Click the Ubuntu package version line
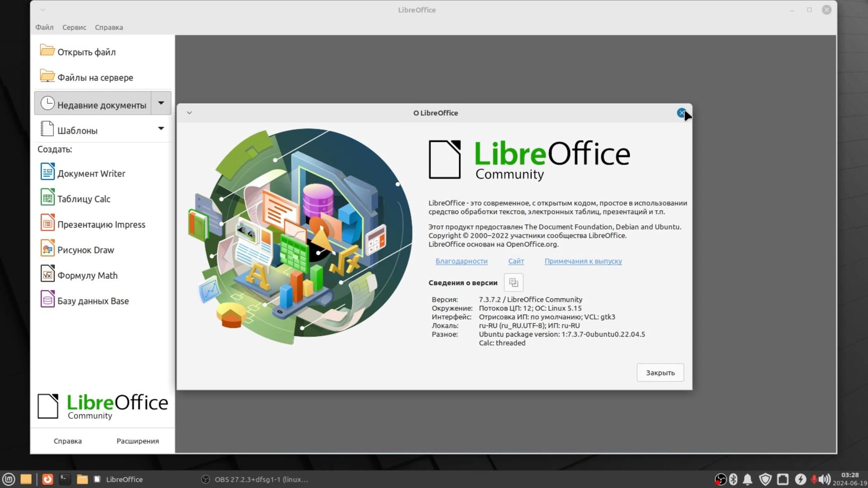The width and height of the screenshot is (868, 488). [562, 334]
